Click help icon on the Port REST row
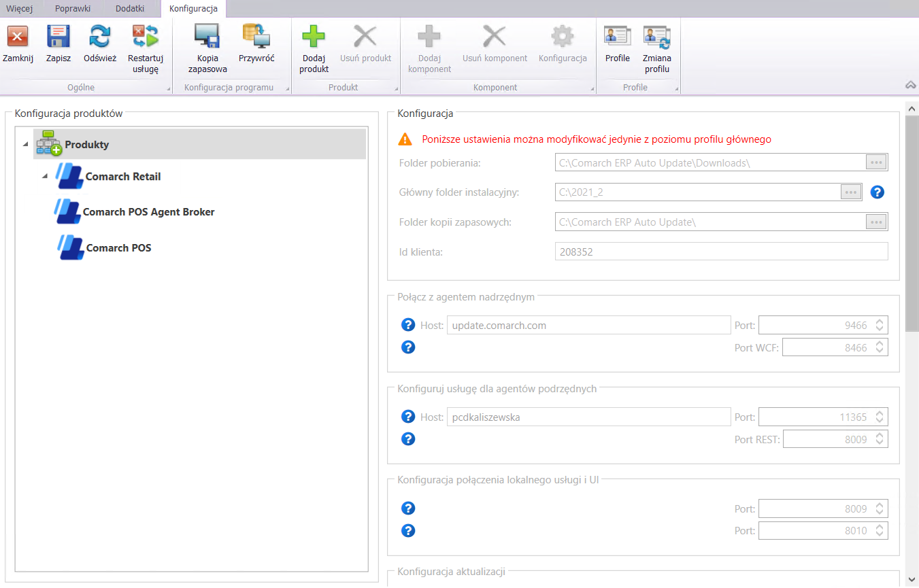The image size is (919, 588). [x=408, y=439]
